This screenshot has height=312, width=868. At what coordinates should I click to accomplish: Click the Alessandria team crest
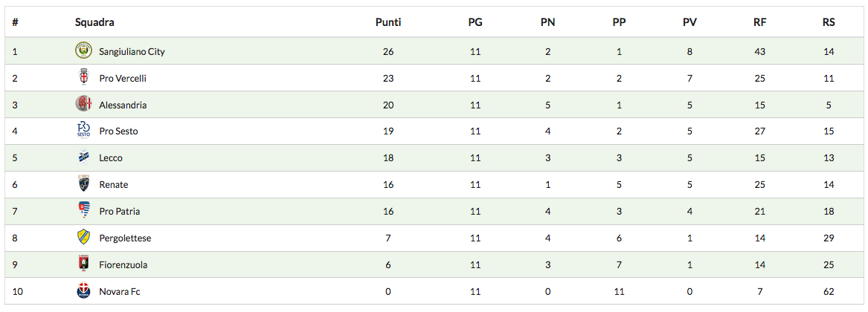click(x=83, y=104)
